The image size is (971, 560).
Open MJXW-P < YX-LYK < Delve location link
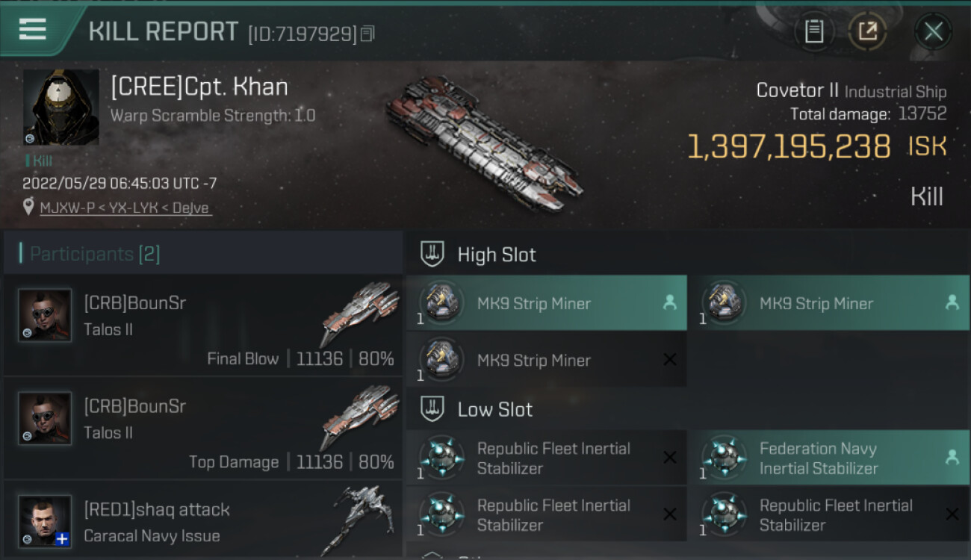pyautogui.click(x=125, y=208)
